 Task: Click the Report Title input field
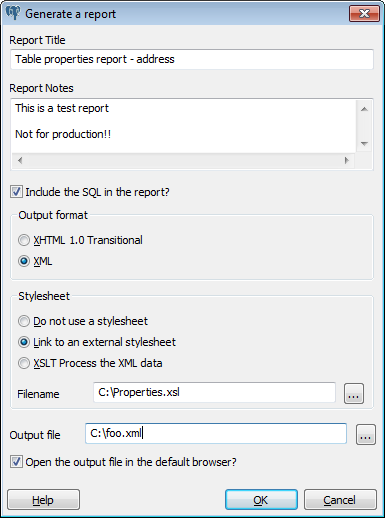coord(192,59)
